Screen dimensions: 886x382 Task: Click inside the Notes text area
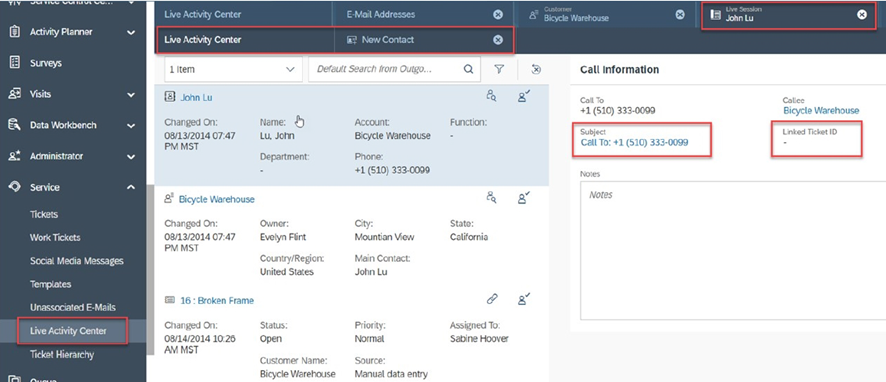pyautogui.click(x=733, y=250)
